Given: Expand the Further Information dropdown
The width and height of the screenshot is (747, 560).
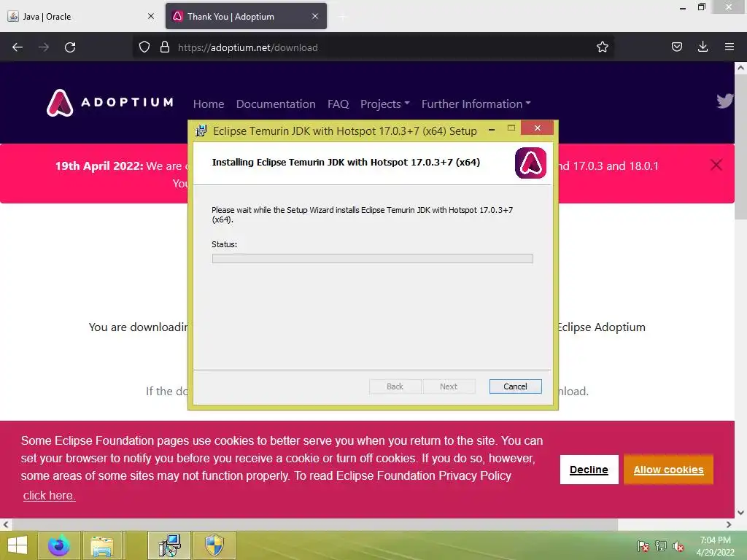Looking at the screenshot, I should (x=476, y=104).
